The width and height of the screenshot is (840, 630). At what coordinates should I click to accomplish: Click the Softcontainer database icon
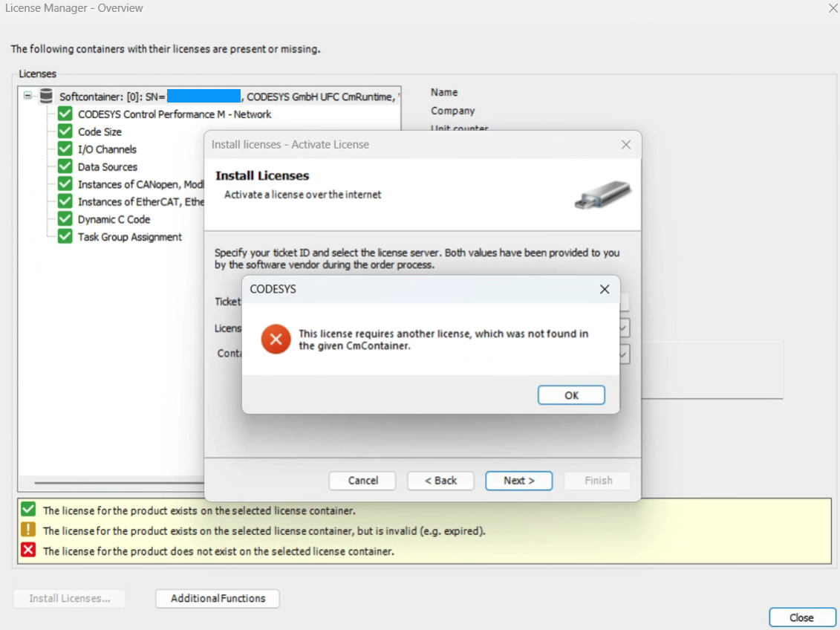tap(46, 96)
